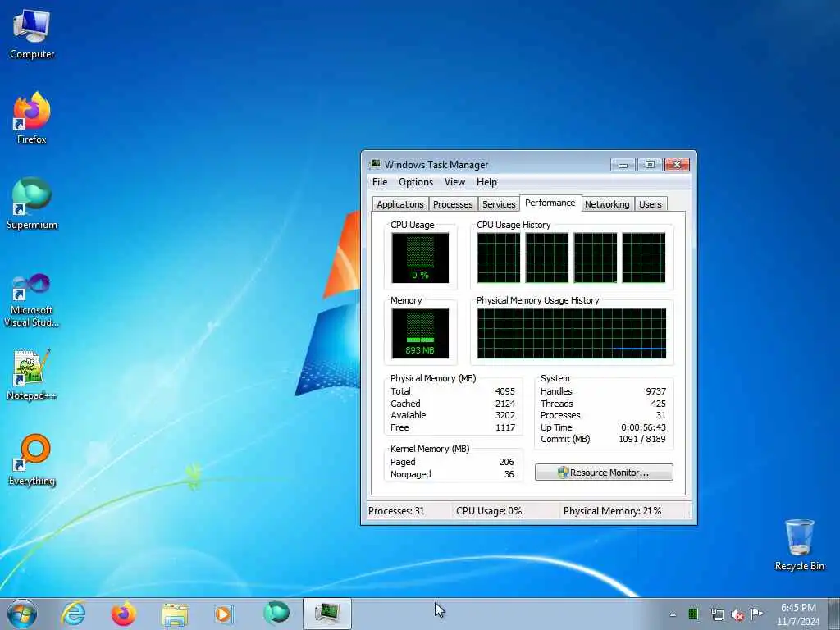Switch to the Processes tab

[453, 204]
